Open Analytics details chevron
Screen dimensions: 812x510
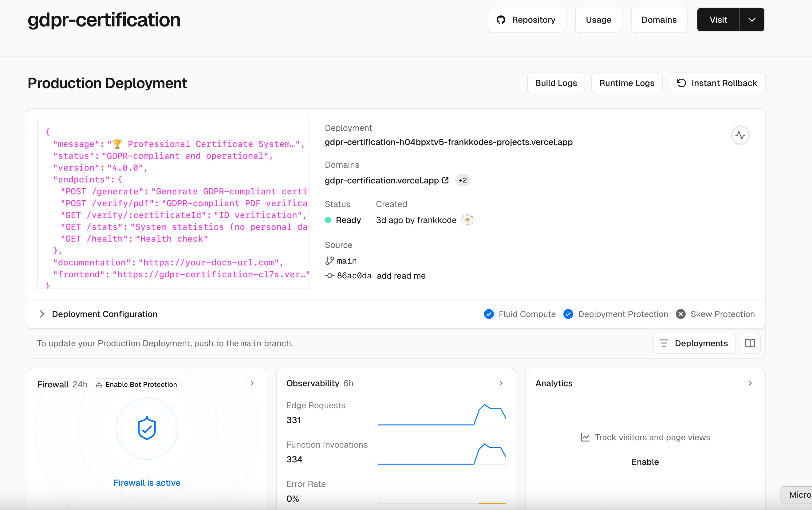pos(750,383)
